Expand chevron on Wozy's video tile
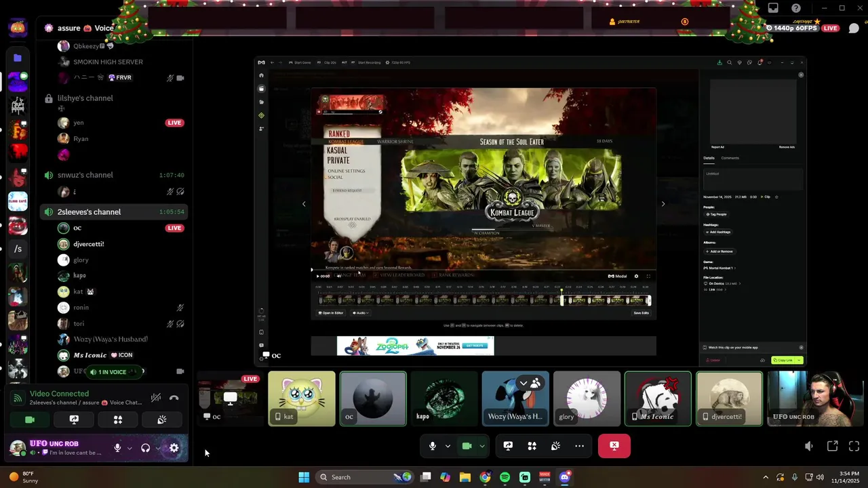The image size is (868, 488). [x=524, y=383]
